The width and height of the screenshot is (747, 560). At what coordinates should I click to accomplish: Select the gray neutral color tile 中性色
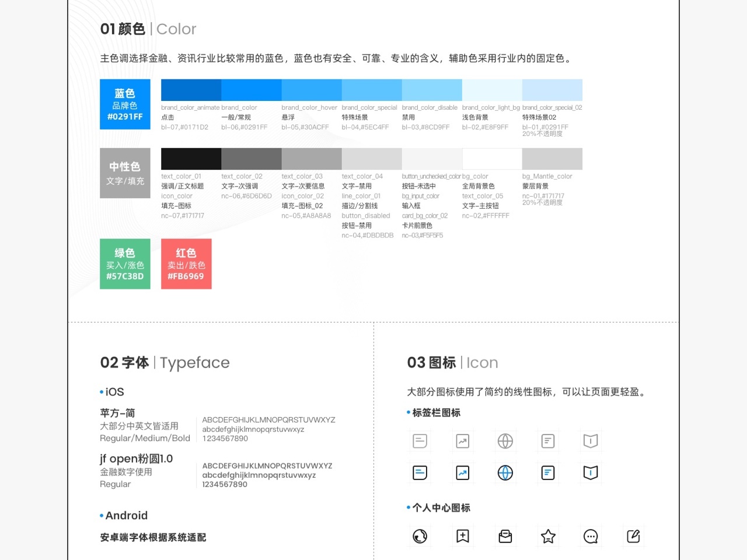(125, 173)
